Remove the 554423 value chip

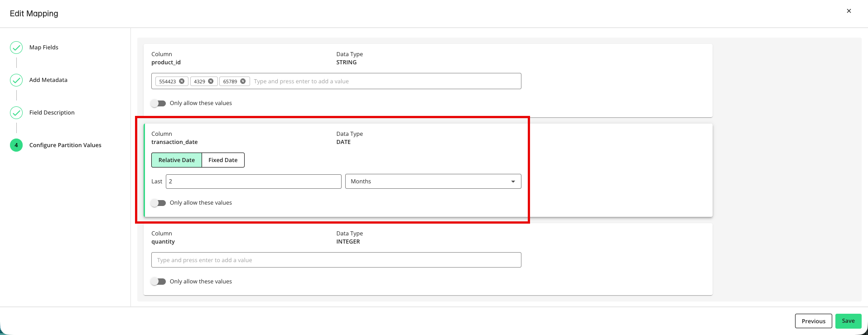(182, 81)
